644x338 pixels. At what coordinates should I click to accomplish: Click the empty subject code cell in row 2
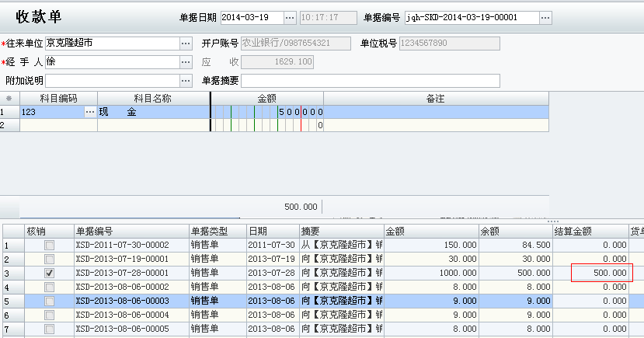coord(58,125)
